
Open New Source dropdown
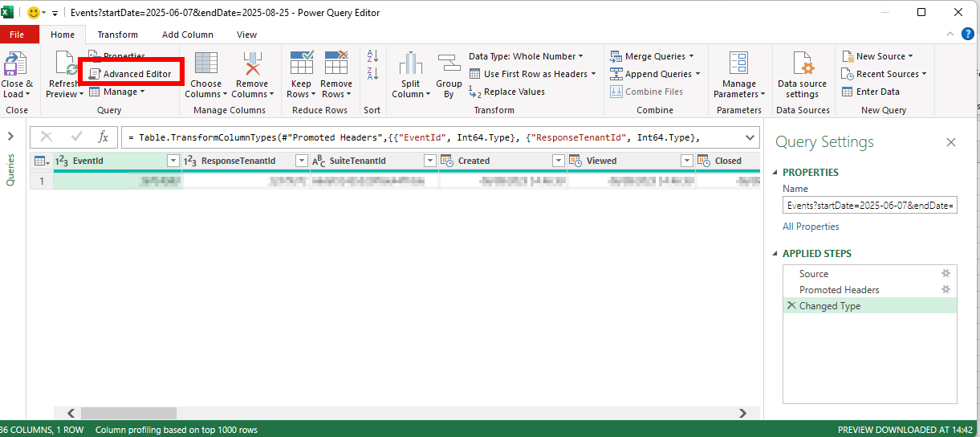878,56
